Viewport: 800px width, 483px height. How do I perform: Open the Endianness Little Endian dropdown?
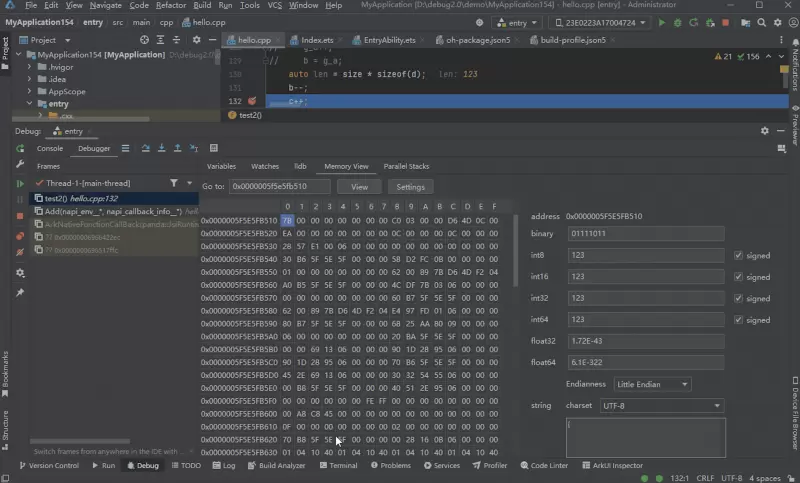655,384
